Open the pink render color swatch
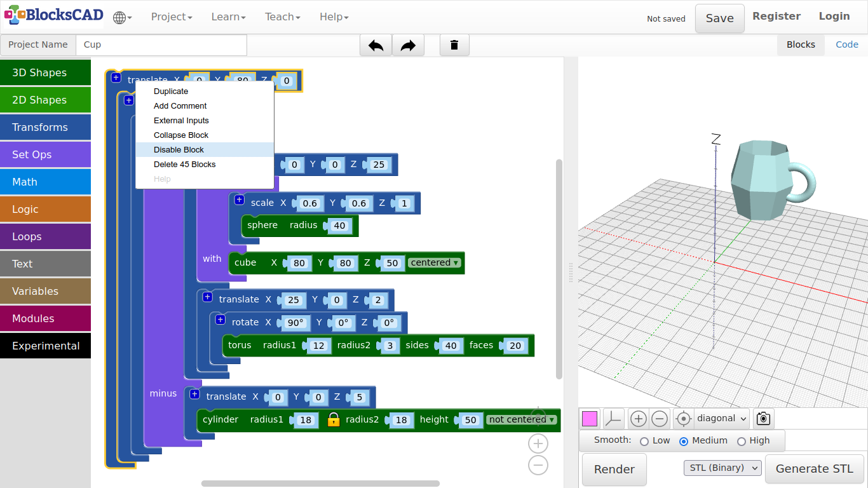This screenshot has width=868, height=488. [590, 419]
